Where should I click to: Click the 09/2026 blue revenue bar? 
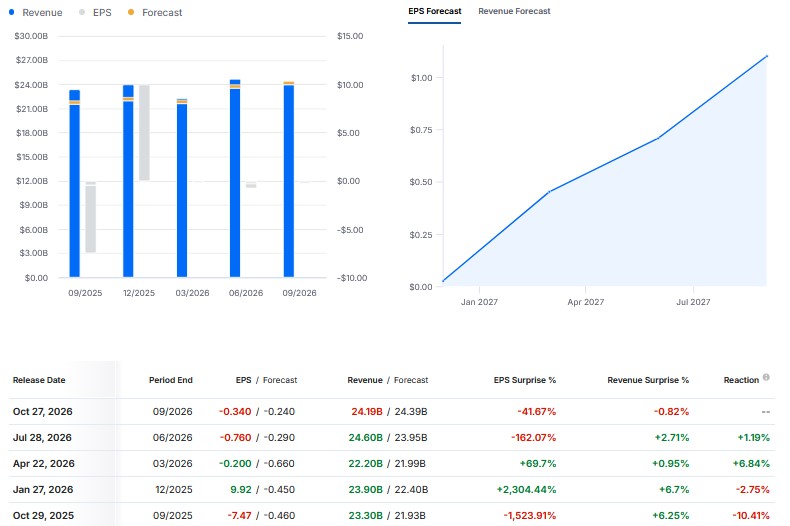[x=289, y=180]
